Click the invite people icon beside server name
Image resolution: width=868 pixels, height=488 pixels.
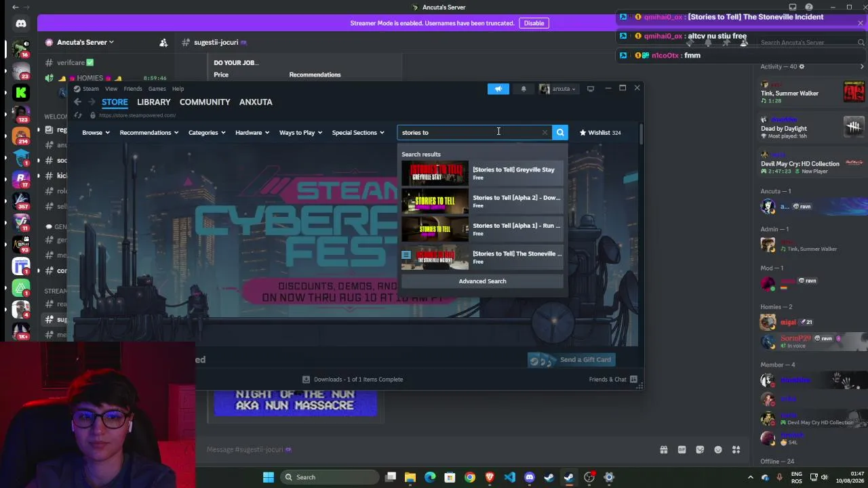coord(163,42)
